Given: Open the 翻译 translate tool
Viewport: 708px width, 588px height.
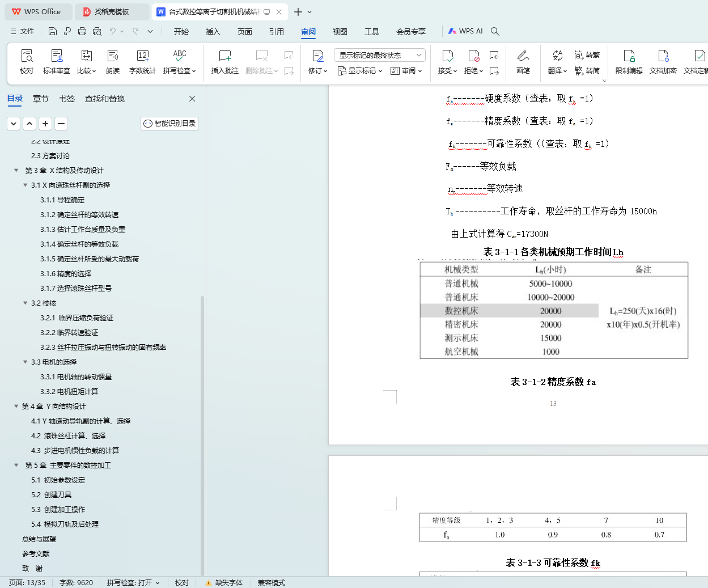Looking at the screenshot, I should pyautogui.click(x=557, y=61).
